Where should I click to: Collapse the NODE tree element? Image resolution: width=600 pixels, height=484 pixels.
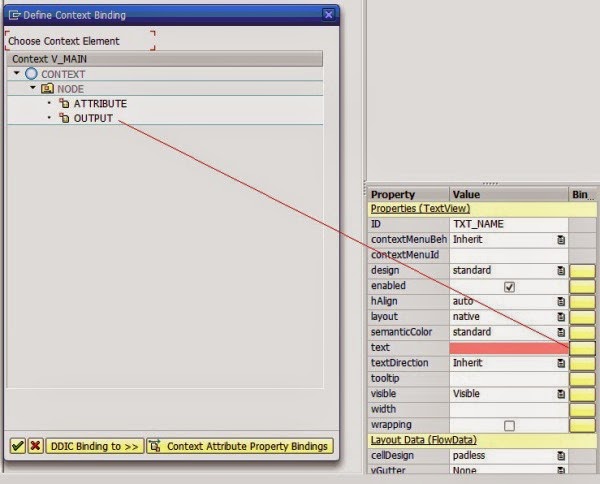33,89
